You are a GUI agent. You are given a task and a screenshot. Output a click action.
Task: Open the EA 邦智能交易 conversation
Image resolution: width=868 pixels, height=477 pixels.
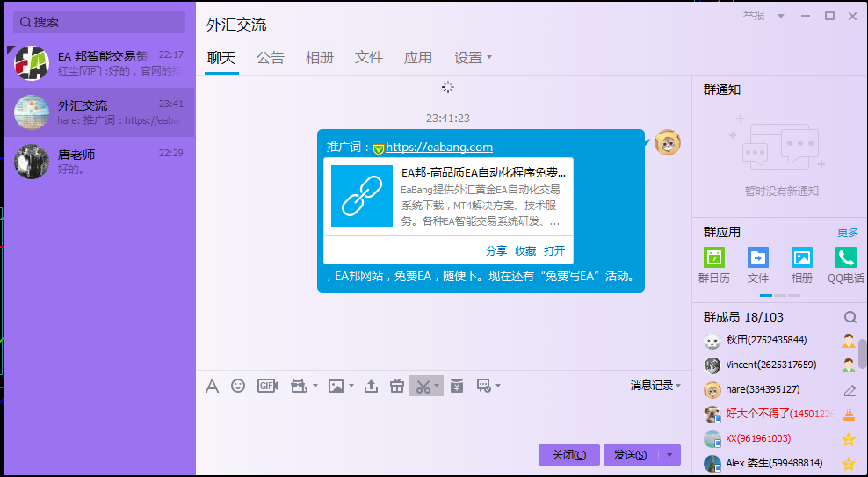(x=99, y=63)
